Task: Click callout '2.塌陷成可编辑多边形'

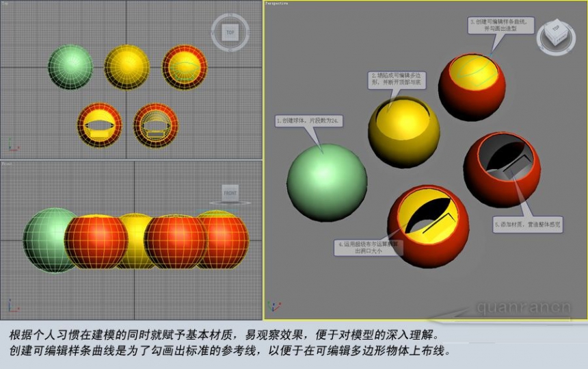Action: point(397,79)
